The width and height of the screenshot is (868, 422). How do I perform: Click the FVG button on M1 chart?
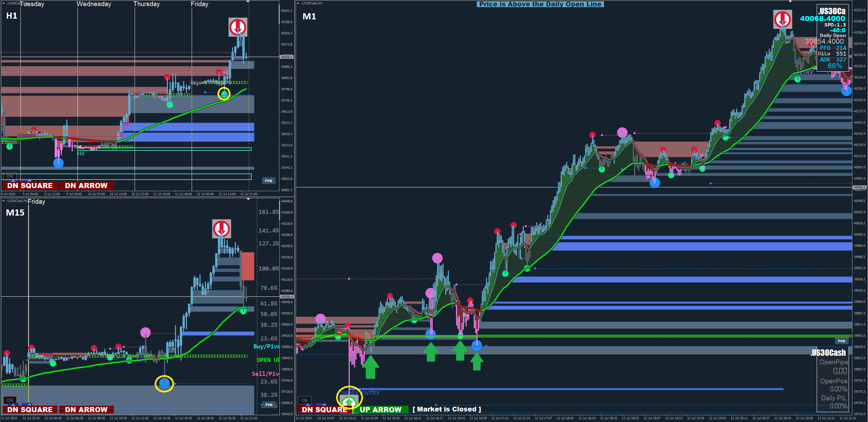(841, 341)
